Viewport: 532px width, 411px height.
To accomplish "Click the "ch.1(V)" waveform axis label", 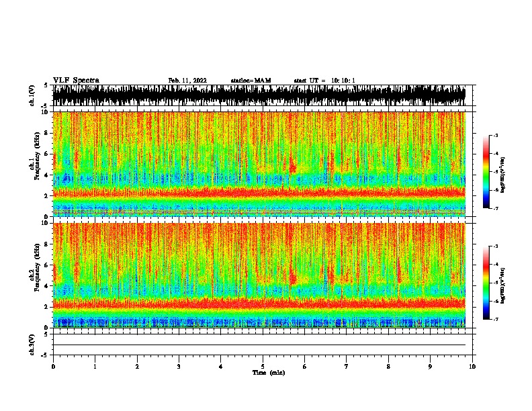I will [x=32, y=95].
